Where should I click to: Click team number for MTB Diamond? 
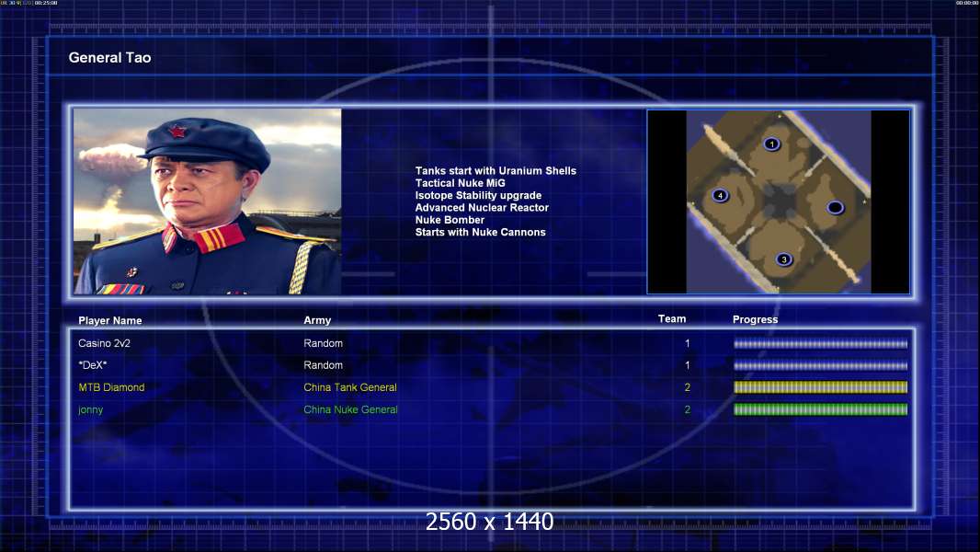click(x=688, y=387)
